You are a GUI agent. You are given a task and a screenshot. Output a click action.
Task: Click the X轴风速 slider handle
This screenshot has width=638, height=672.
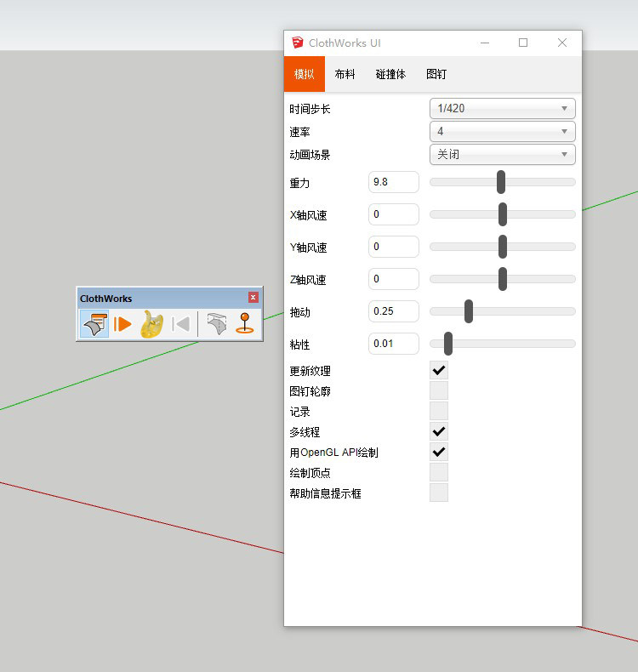click(503, 214)
